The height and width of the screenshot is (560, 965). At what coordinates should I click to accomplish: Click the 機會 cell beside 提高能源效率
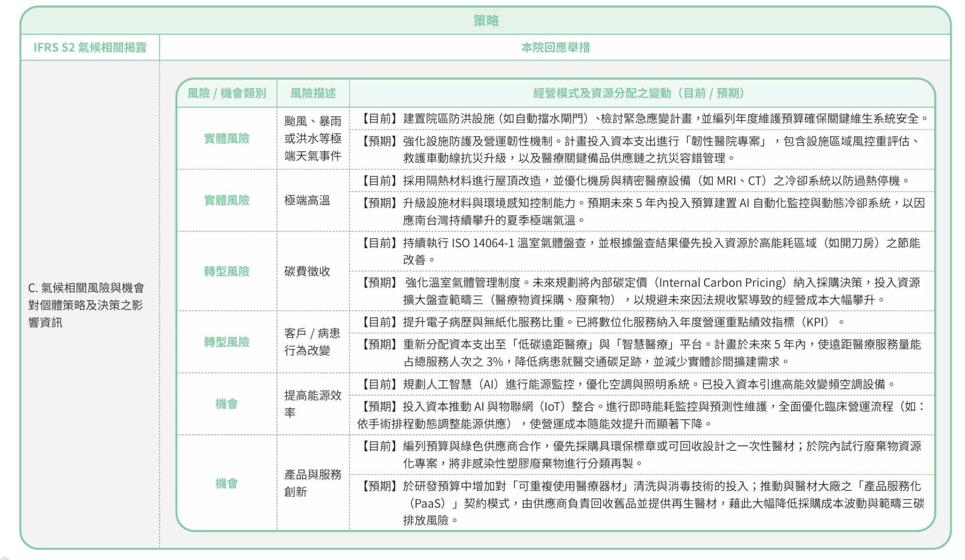(x=227, y=404)
